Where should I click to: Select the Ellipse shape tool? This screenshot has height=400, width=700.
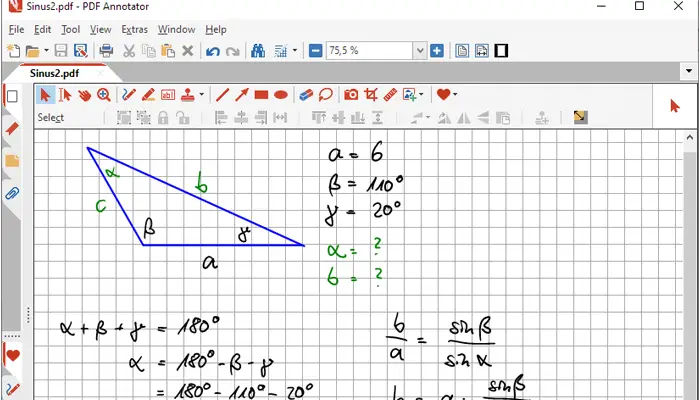point(281,95)
